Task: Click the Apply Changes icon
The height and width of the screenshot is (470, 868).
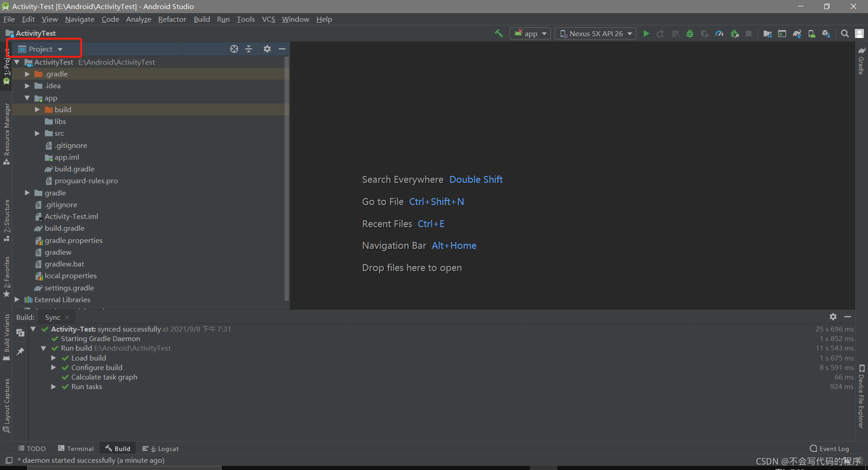Action: tap(660, 33)
